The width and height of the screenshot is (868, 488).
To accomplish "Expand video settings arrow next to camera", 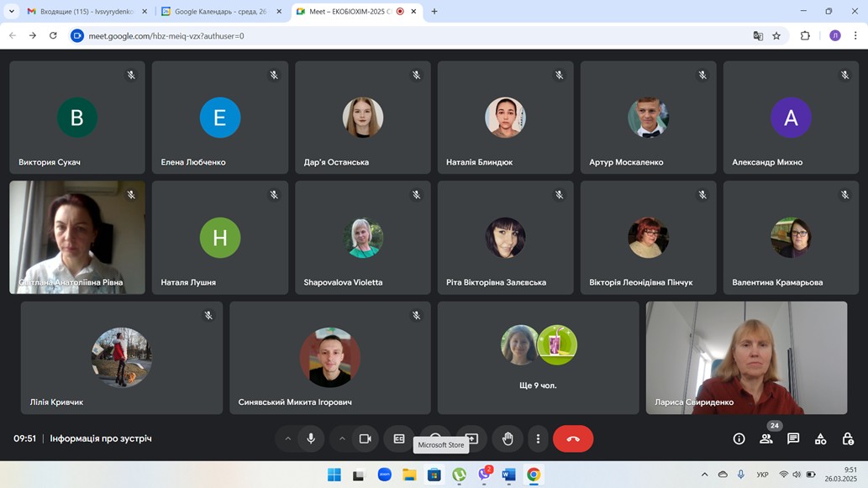I will [342, 438].
